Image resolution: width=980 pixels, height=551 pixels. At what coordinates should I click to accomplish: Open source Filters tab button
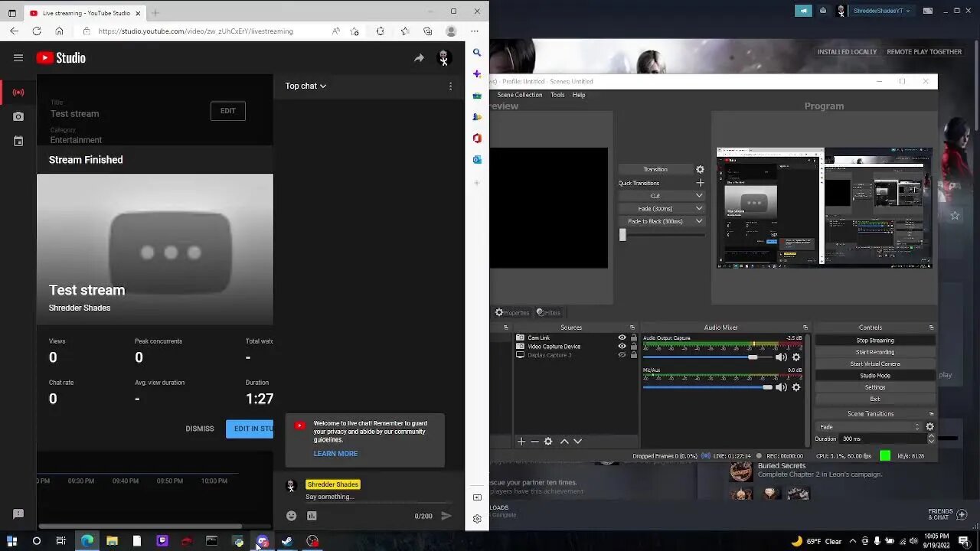click(548, 312)
